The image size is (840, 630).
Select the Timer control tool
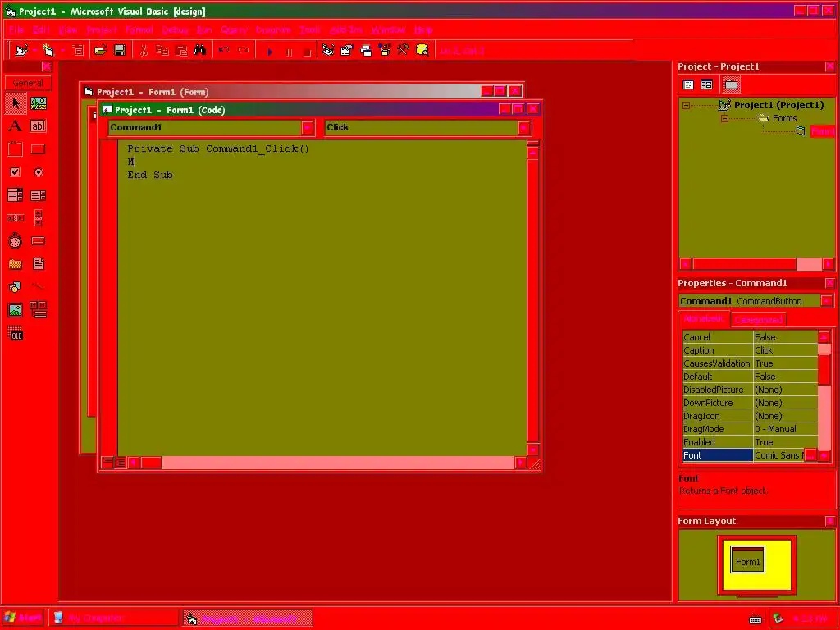(x=16, y=241)
